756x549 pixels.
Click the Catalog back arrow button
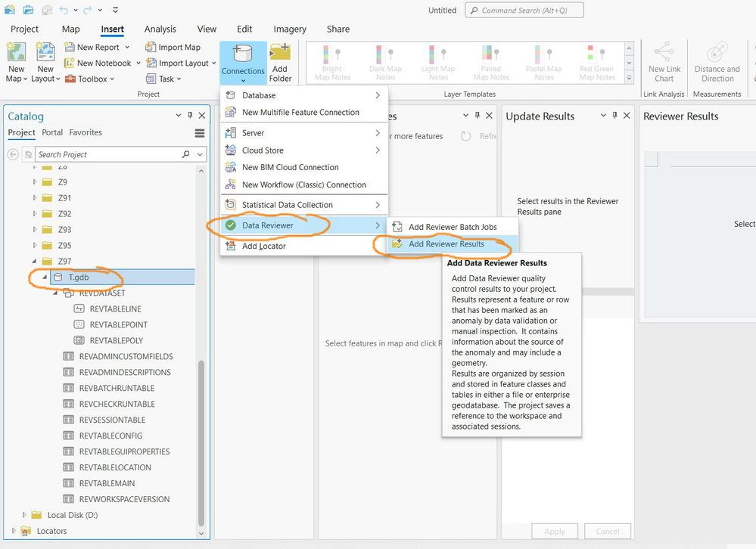[x=13, y=154]
